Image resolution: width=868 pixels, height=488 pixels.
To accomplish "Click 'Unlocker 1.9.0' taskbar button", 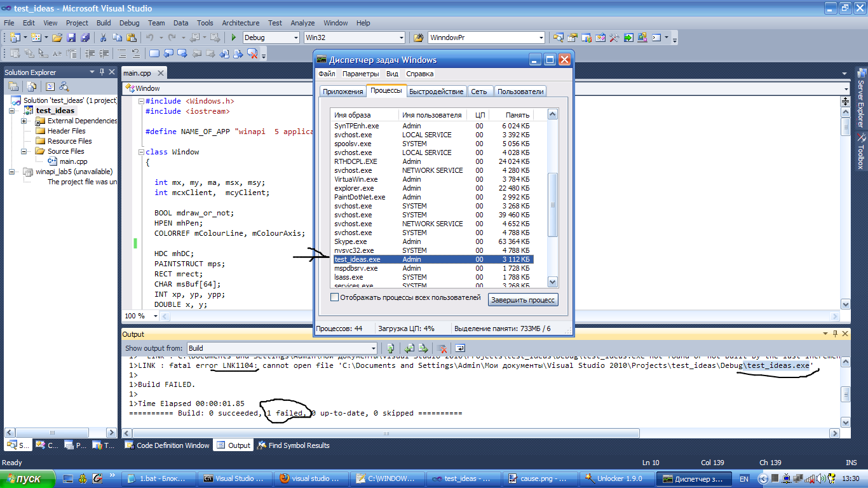I will tap(616, 478).
